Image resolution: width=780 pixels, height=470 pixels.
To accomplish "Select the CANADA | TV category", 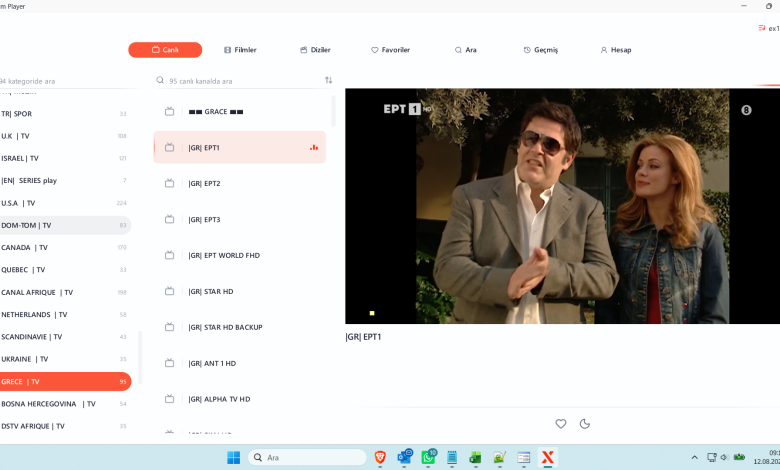I will coord(65,247).
